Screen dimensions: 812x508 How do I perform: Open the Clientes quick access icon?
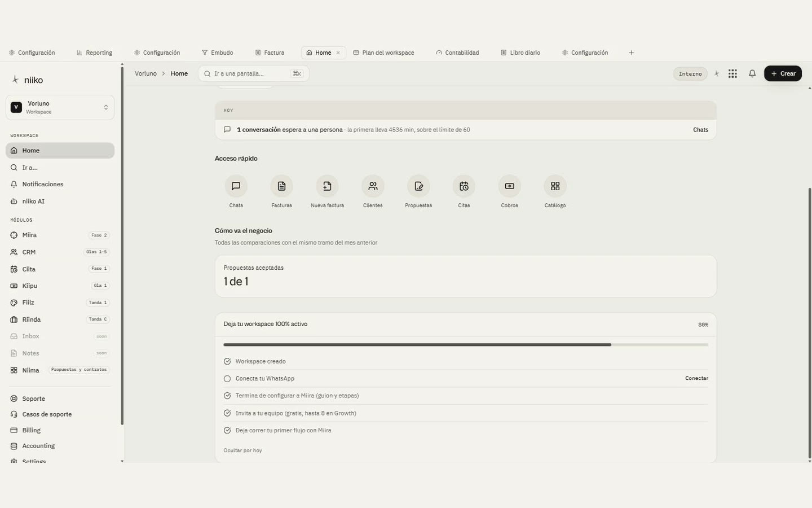[373, 186]
